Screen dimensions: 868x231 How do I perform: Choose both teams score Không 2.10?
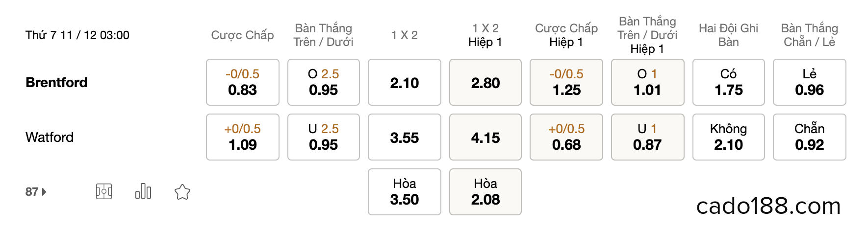729,137
